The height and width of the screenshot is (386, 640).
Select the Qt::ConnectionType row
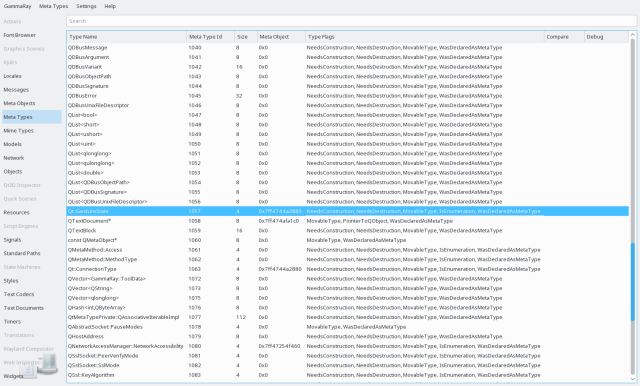pyautogui.click(x=347, y=269)
